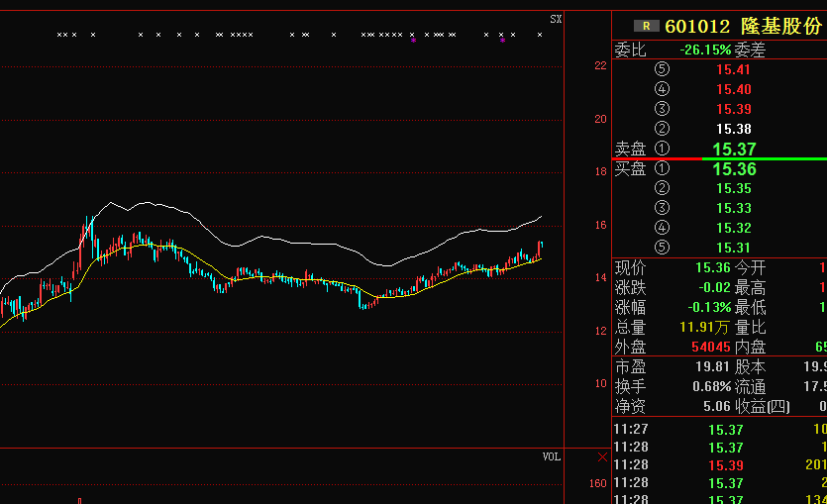This screenshot has height=504, width=827.
Task: Click the 今开 label
Action: pos(750,267)
